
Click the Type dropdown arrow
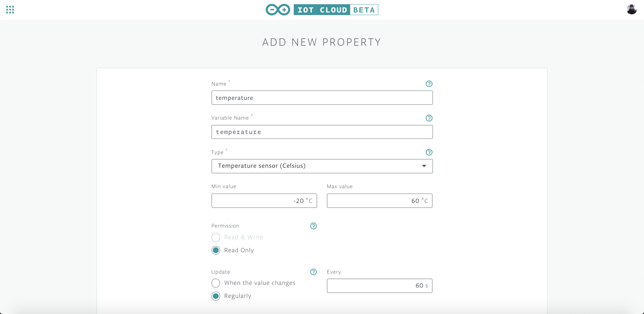[x=424, y=166]
